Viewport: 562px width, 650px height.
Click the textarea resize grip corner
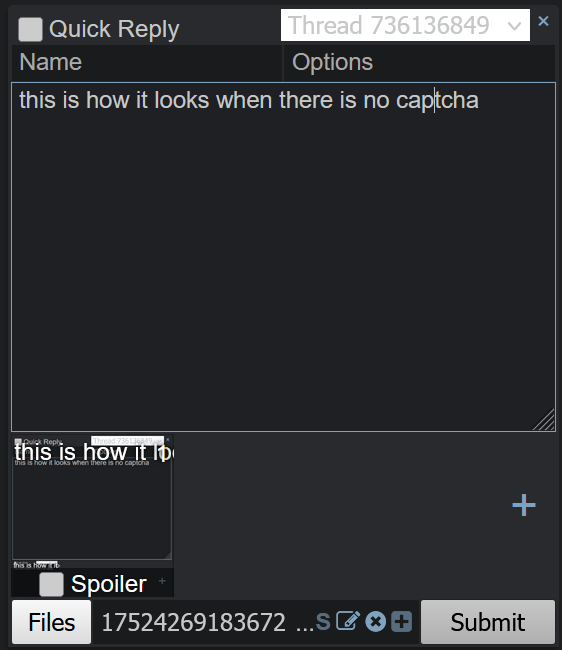[x=544, y=420]
